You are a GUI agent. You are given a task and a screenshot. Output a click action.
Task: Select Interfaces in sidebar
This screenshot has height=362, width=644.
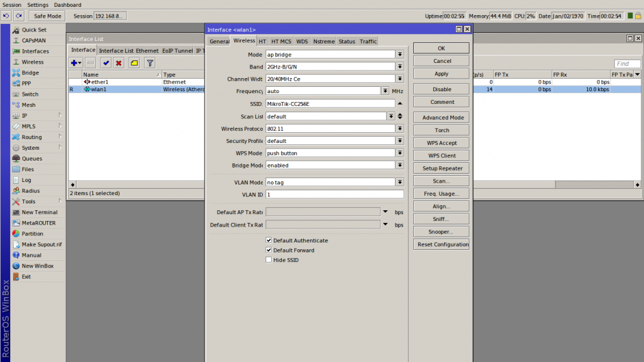[35, 51]
